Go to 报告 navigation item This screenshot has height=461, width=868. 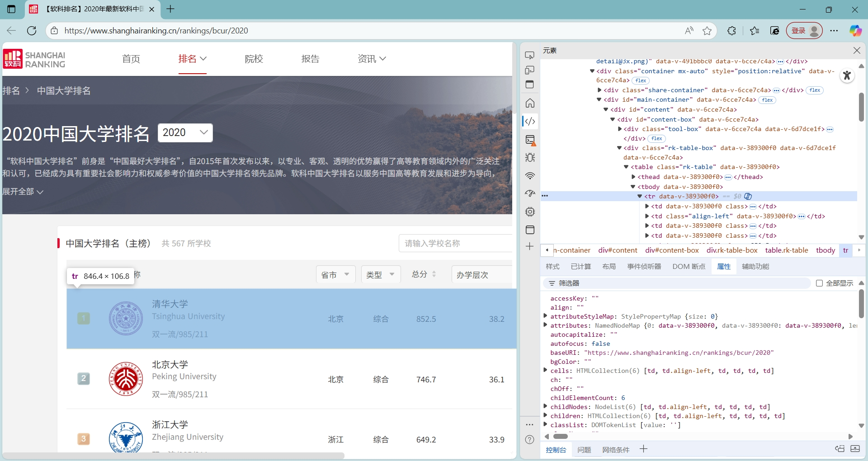pyautogui.click(x=310, y=59)
